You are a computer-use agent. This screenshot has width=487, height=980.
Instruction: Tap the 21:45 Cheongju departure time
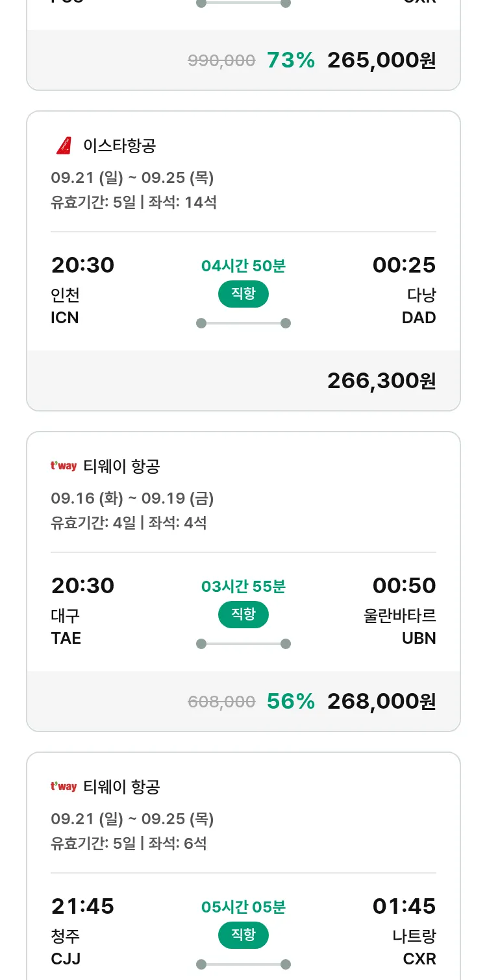(82, 907)
